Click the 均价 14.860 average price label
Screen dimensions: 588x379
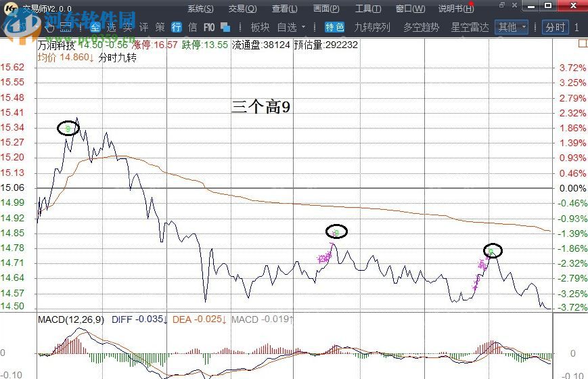[x=66, y=58]
